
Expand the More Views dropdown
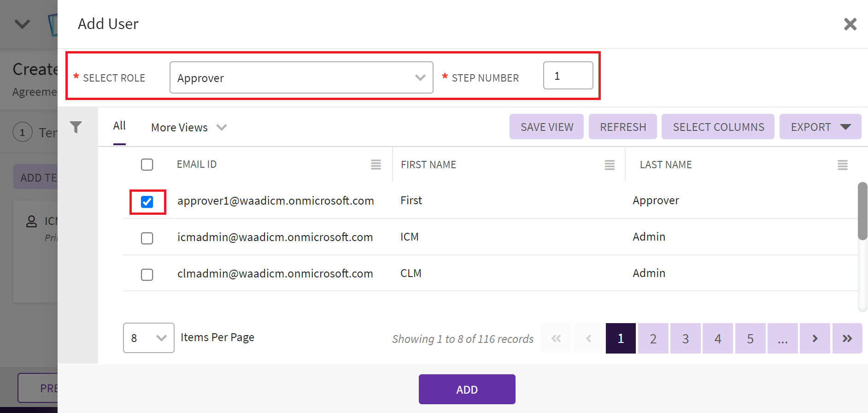click(189, 127)
